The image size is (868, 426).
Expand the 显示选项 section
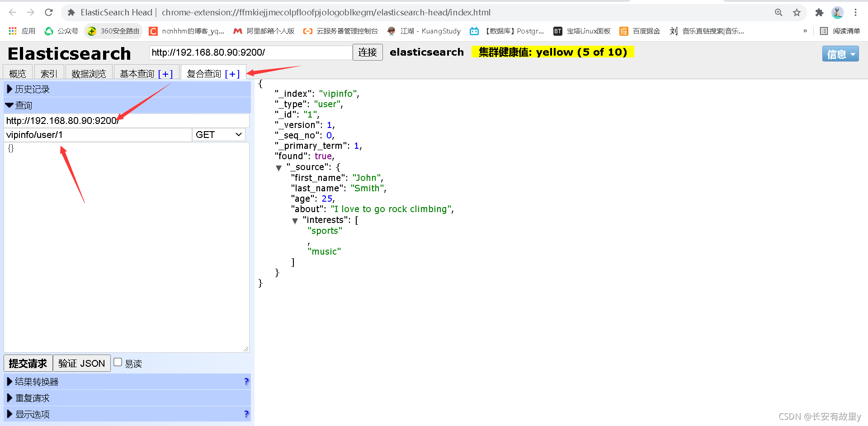point(127,414)
